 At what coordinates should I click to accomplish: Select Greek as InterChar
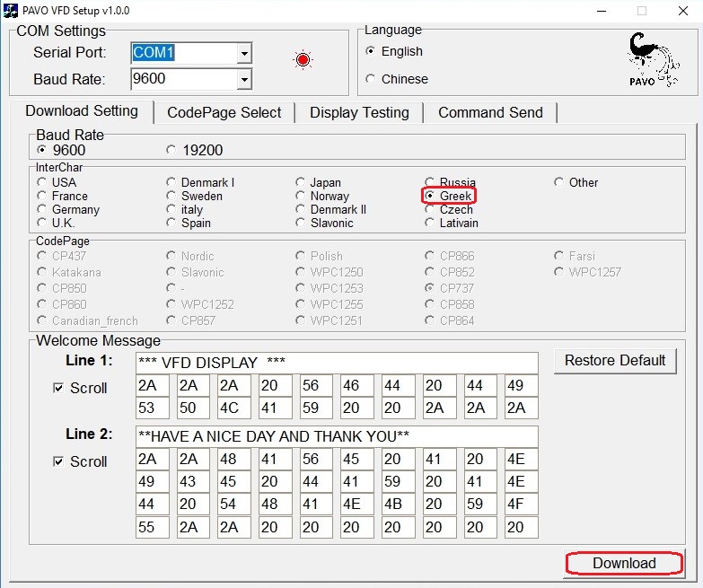tap(448, 196)
